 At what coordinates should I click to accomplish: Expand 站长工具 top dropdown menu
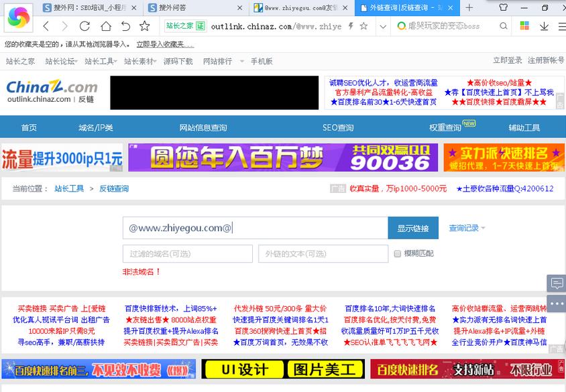101,61
